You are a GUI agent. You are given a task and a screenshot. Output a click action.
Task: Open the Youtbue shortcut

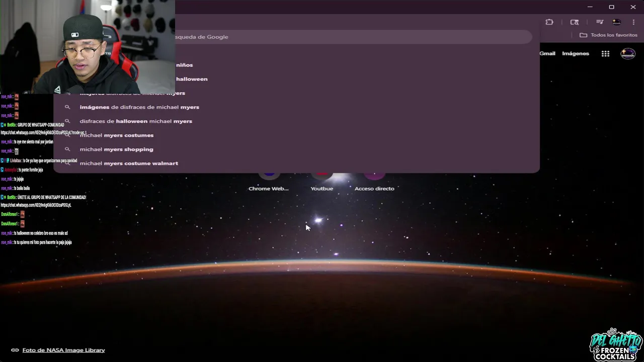tap(322, 182)
